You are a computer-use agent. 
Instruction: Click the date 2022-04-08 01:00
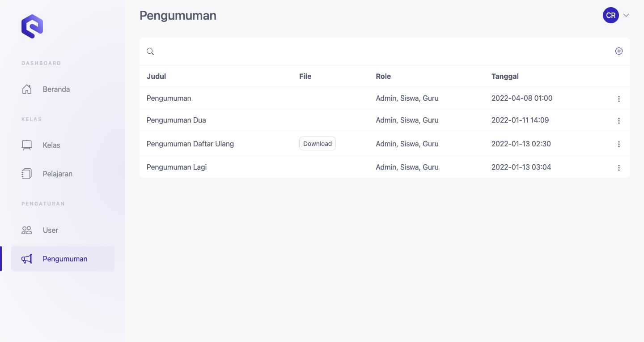522,98
